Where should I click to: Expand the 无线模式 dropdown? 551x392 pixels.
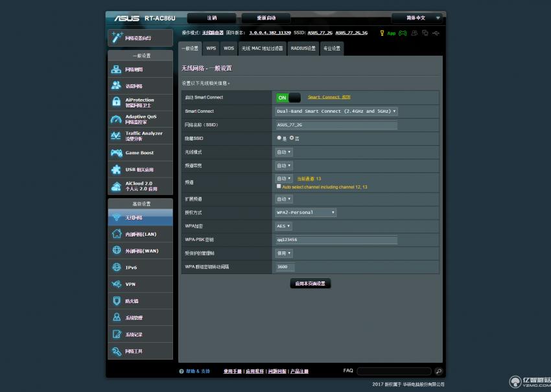tap(283, 152)
